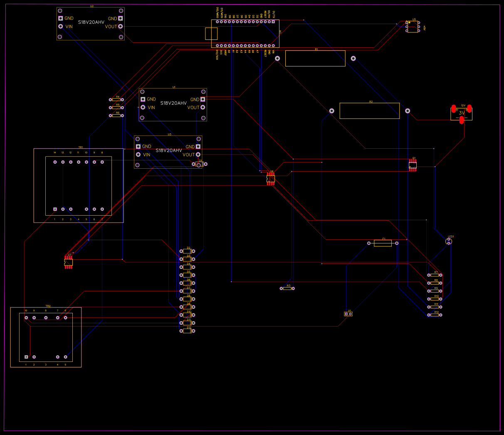Select the SMD chip U6 in board center
This screenshot has height=435, width=504.
[270, 178]
